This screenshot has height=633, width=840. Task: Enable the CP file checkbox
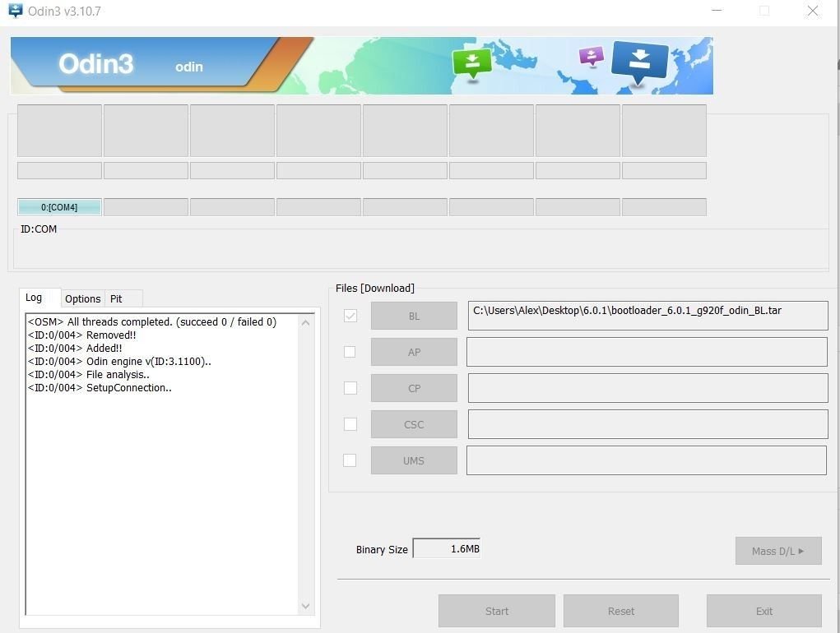[x=350, y=388]
